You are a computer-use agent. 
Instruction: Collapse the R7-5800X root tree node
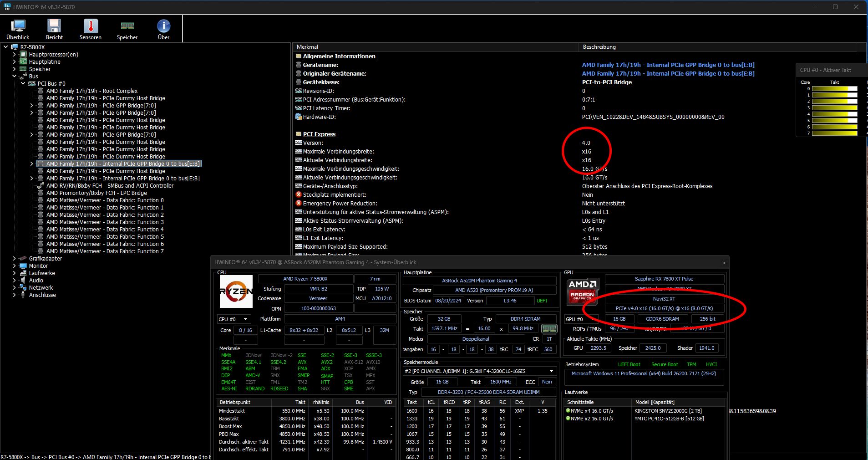tap(6, 47)
